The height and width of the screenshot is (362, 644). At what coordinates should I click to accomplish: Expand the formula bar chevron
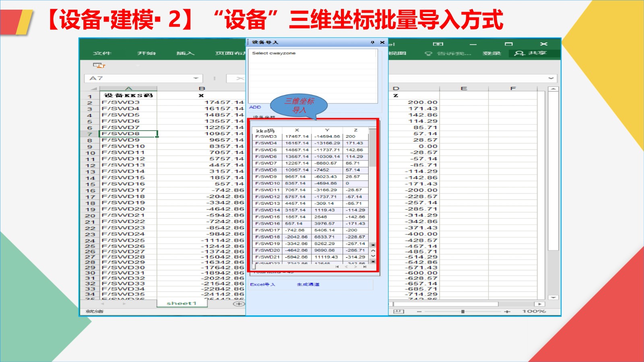tap(551, 78)
